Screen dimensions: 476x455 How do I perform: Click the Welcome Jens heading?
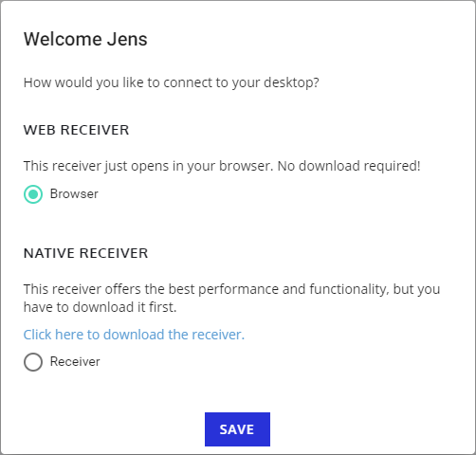[x=85, y=39]
